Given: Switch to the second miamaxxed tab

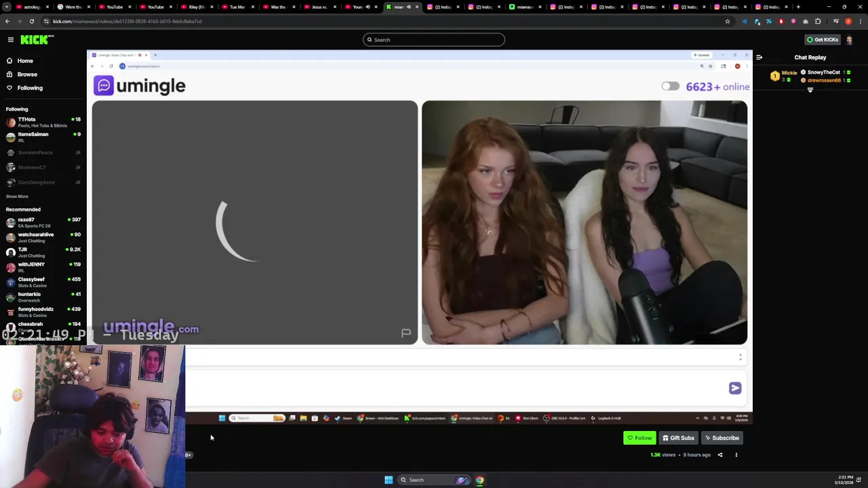Looking at the screenshot, I should (525, 7).
